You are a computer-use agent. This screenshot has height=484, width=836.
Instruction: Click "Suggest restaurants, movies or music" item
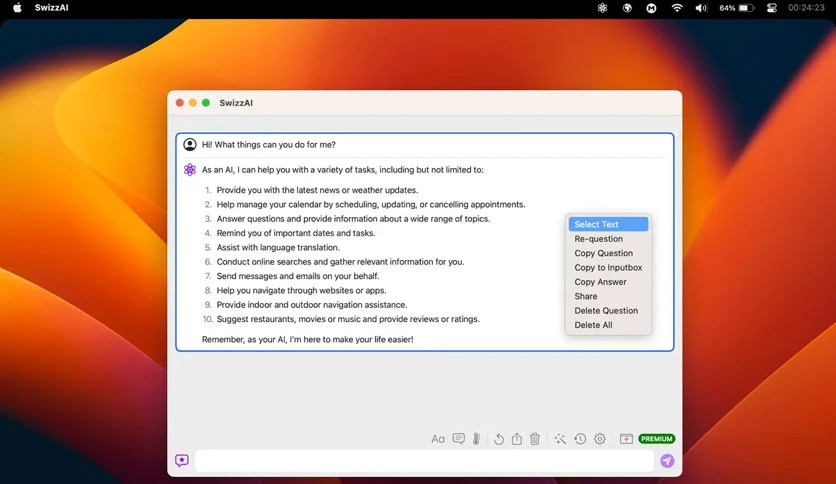click(348, 319)
